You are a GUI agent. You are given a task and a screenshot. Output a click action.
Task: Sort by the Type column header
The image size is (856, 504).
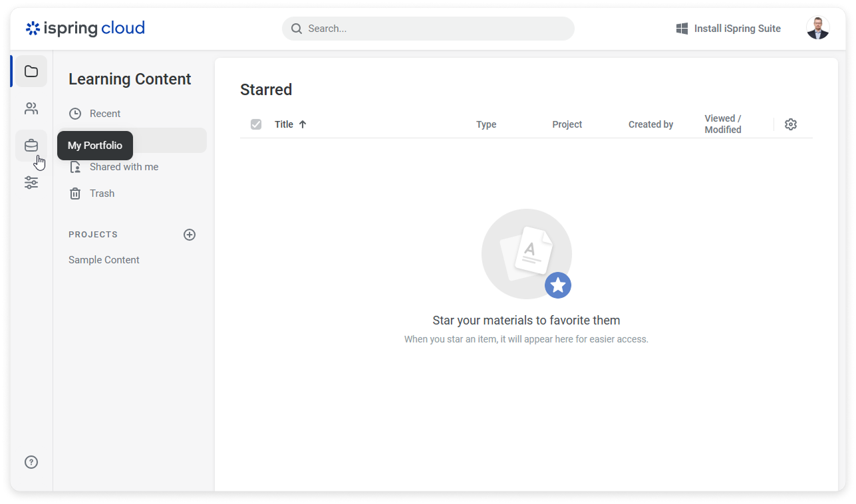pyautogui.click(x=486, y=124)
